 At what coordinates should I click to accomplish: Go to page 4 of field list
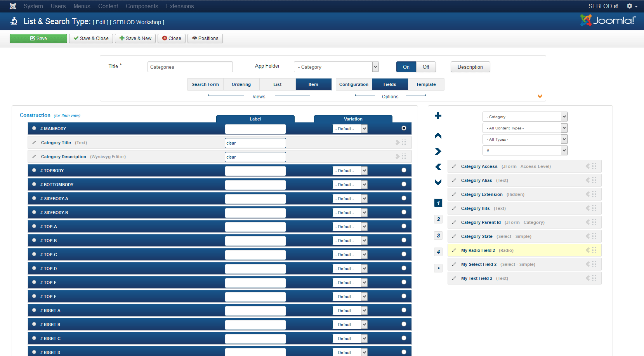coord(438,252)
